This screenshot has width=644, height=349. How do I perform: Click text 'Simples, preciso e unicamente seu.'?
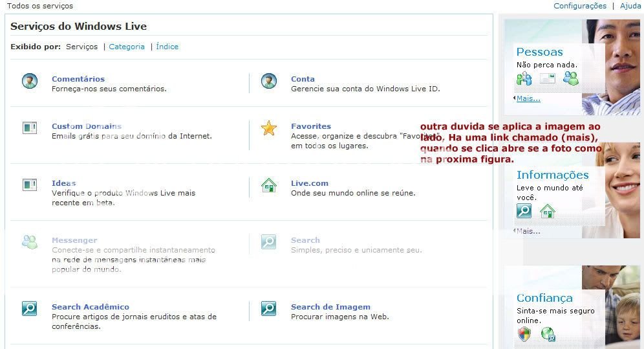[356, 250]
